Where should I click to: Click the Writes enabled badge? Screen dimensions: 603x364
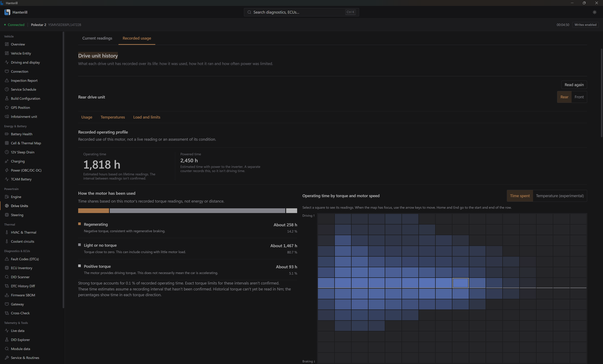tap(585, 25)
